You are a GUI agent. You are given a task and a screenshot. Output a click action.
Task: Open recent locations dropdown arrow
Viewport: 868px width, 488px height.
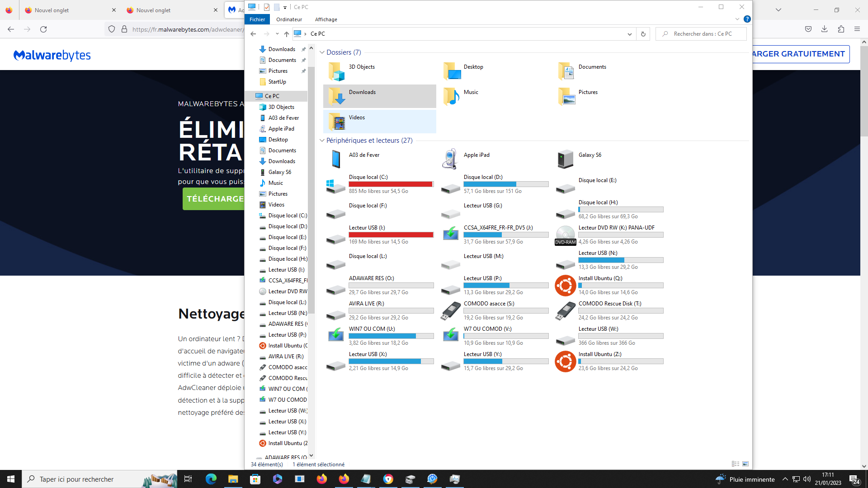coord(277,34)
